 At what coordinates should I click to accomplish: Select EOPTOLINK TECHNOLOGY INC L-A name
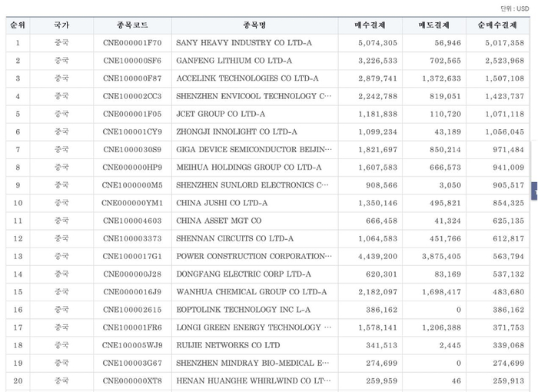click(x=244, y=310)
